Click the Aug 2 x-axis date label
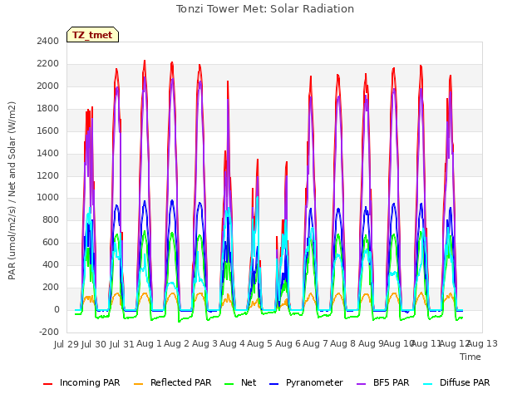The image size is (532, 399). coord(176,343)
